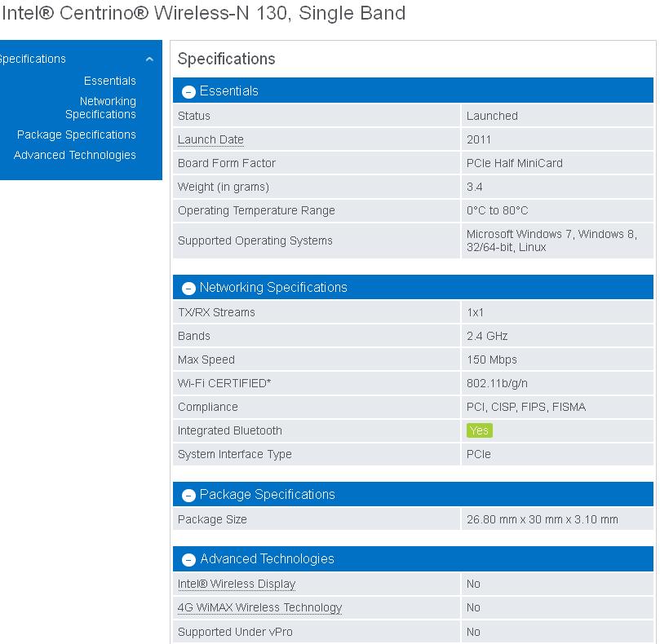This screenshot has height=644, width=660.
Task: Select Advanced Technologies sidebar link
Action: 75,155
